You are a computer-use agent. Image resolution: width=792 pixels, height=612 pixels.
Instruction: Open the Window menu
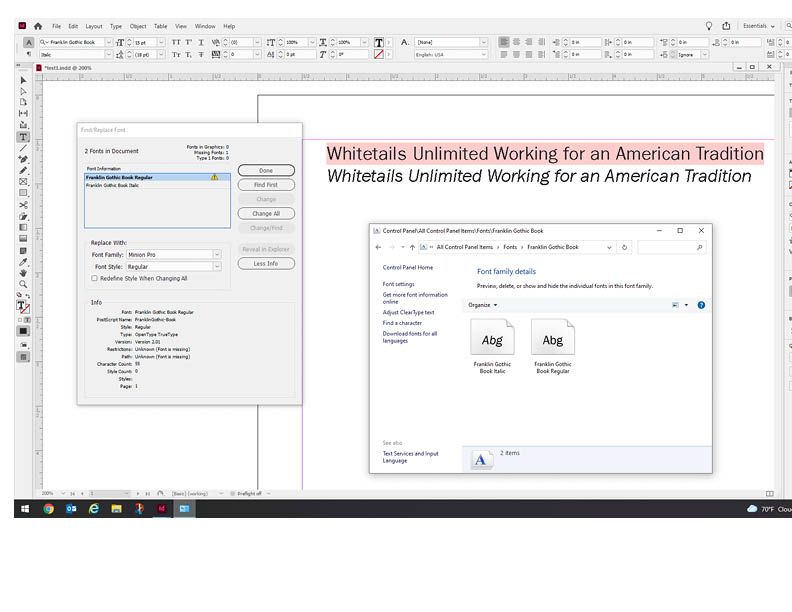(205, 26)
